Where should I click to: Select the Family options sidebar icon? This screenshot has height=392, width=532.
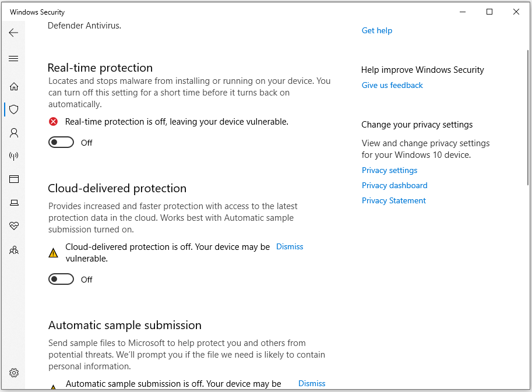pos(13,249)
